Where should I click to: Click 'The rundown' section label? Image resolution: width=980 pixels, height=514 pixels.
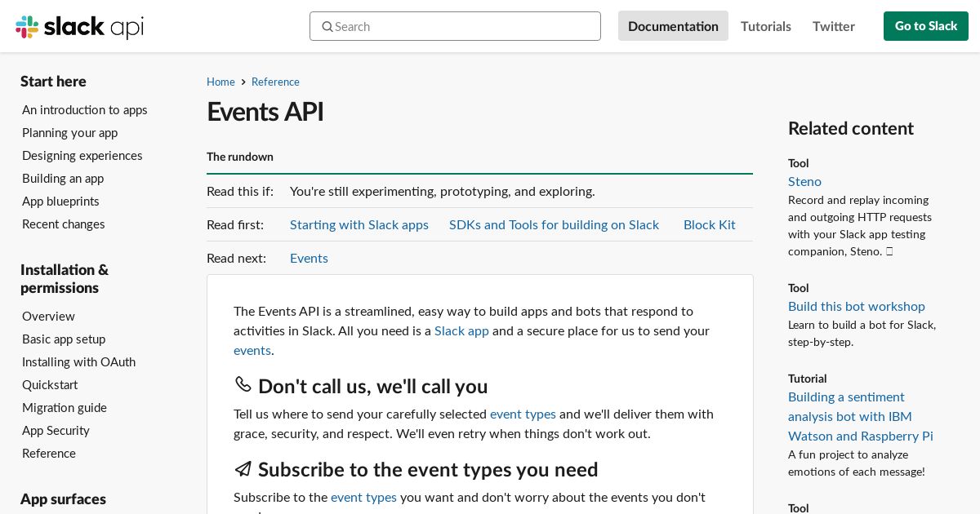point(240,157)
